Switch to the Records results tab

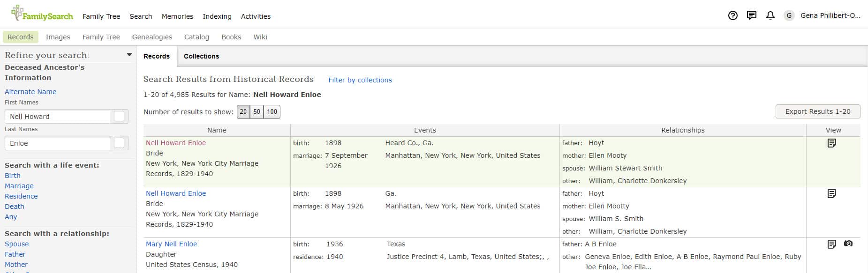point(157,56)
